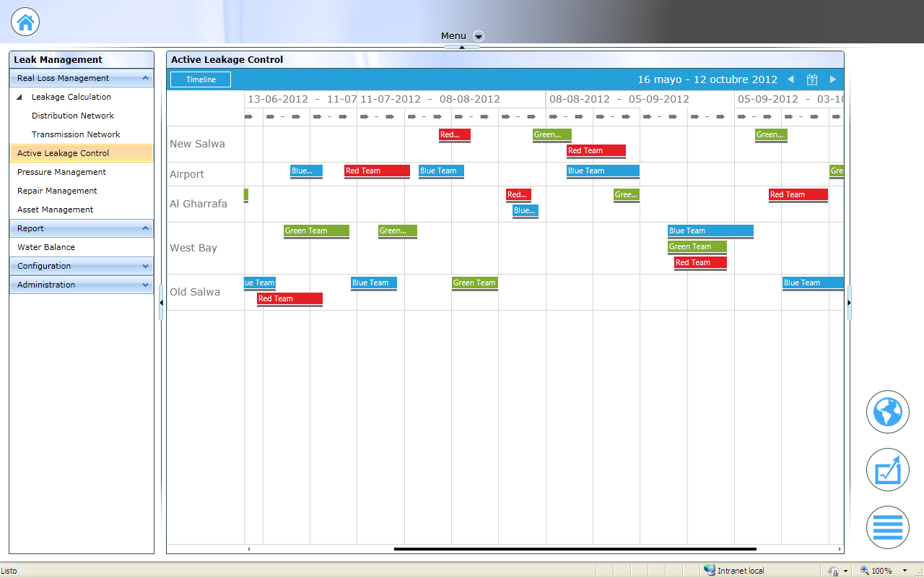
Task: Select long Blue Team task in Airport
Action: [x=603, y=171]
